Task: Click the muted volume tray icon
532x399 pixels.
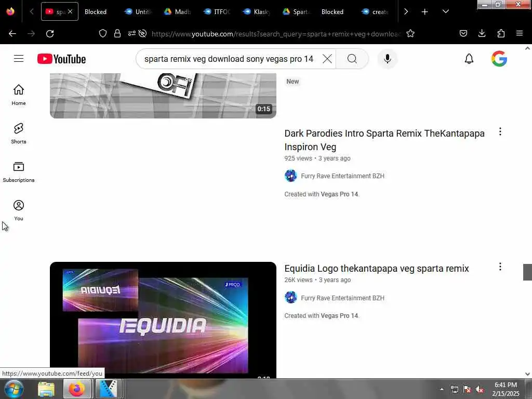Action: pyautogui.click(x=480, y=390)
